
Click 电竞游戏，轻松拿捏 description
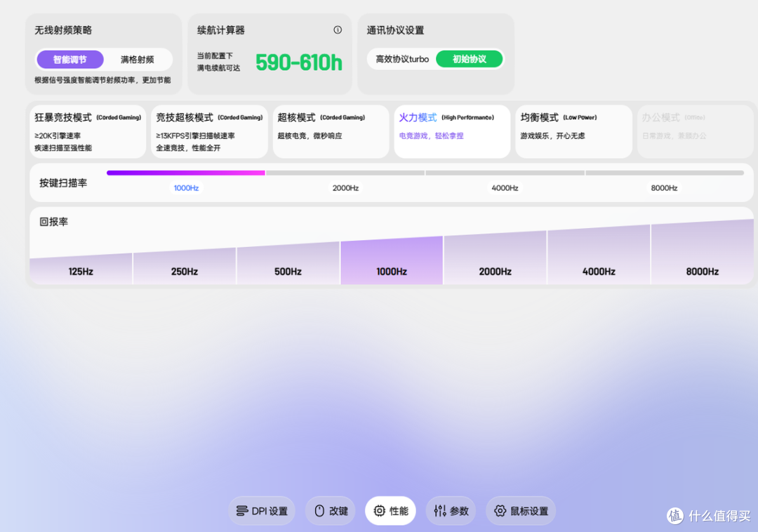pos(431,135)
